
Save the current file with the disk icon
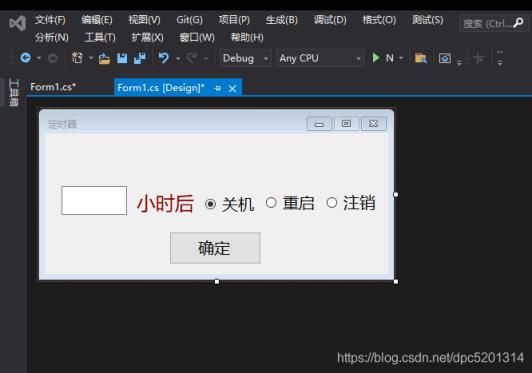pyautogui.click(x=122, y=58)
